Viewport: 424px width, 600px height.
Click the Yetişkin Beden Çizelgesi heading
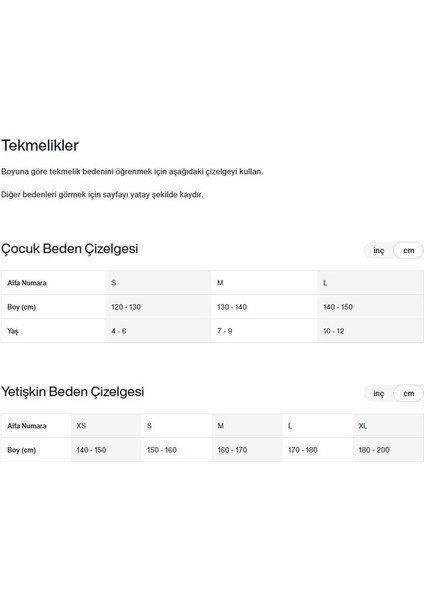click(x=73, y=392)
